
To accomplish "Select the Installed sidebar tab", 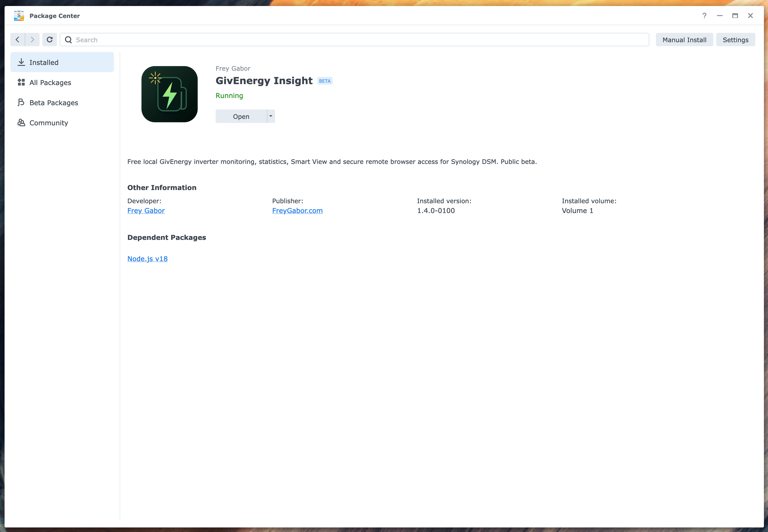I will click(x=62, y=62).
